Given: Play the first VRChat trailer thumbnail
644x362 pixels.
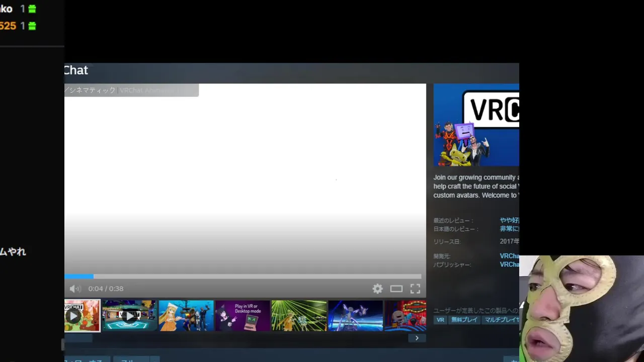Looking at the screenshot, I should [83, 316].
